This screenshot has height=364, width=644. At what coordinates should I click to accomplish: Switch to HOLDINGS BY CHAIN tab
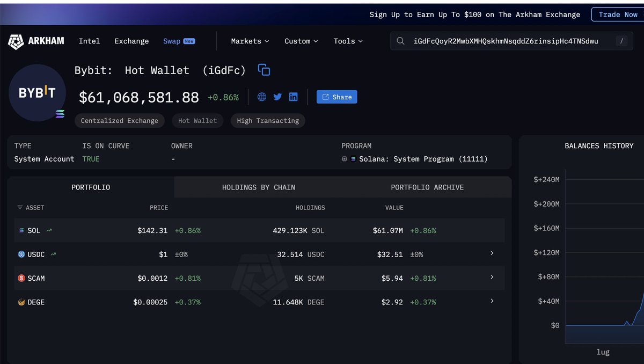pyautogui.click(x=259, y=187)
